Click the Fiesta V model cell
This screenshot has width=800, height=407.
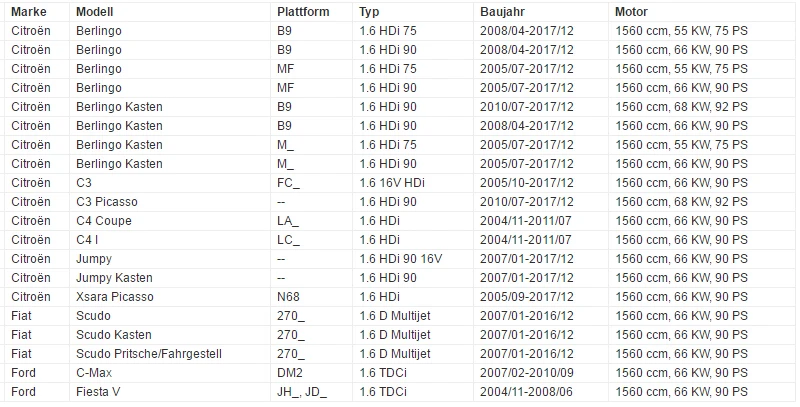pos(170,392)
